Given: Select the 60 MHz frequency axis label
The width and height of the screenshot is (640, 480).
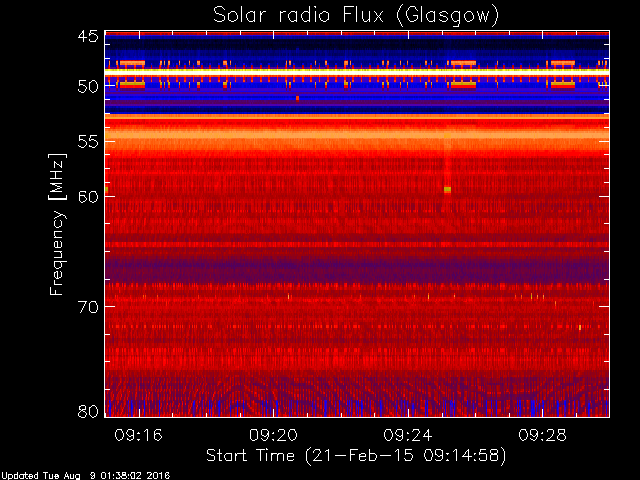Looking at the screenshot, I should tap(88, 196).
